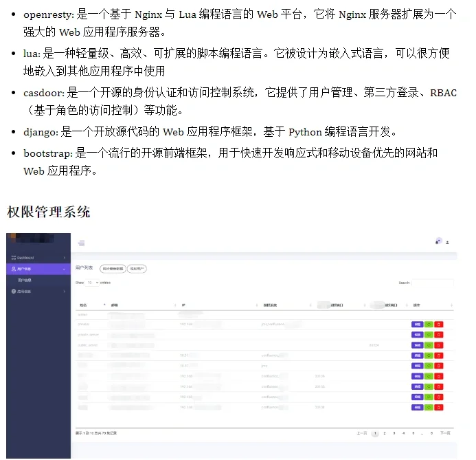Click current page 1 in pagination
This screenshot has width=476, height=460.
pos(375,433)
